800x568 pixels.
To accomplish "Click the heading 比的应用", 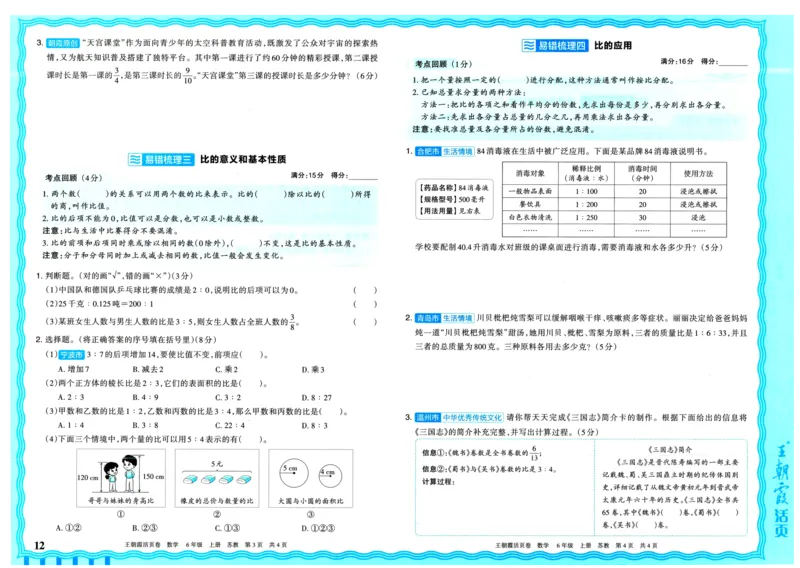I will pos(613,45).
